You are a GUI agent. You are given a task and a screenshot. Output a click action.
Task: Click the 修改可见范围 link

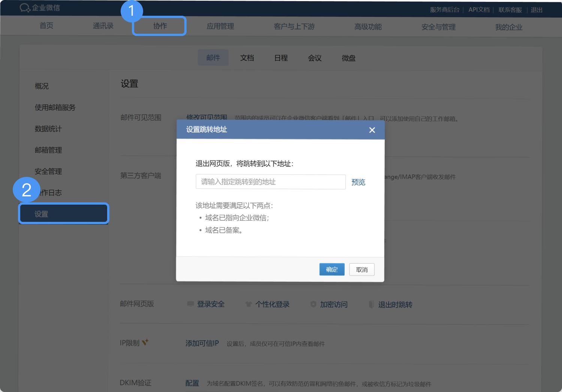(207, 117)
